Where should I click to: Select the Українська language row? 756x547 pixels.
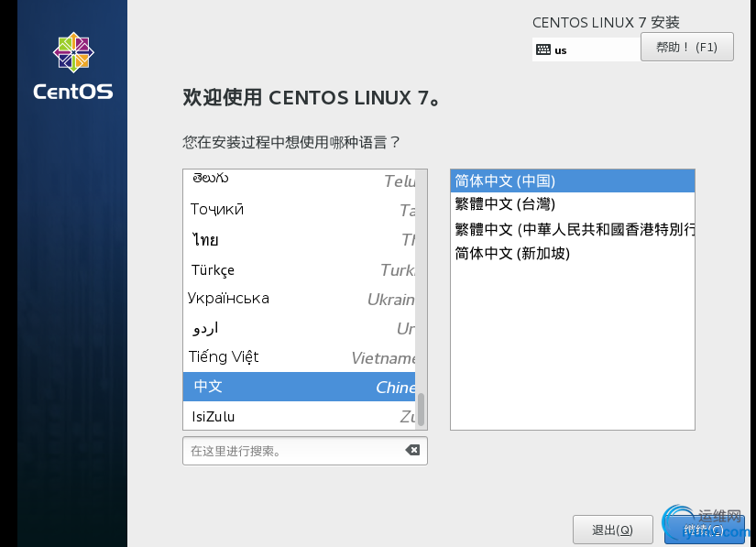[x=299, y=299]
